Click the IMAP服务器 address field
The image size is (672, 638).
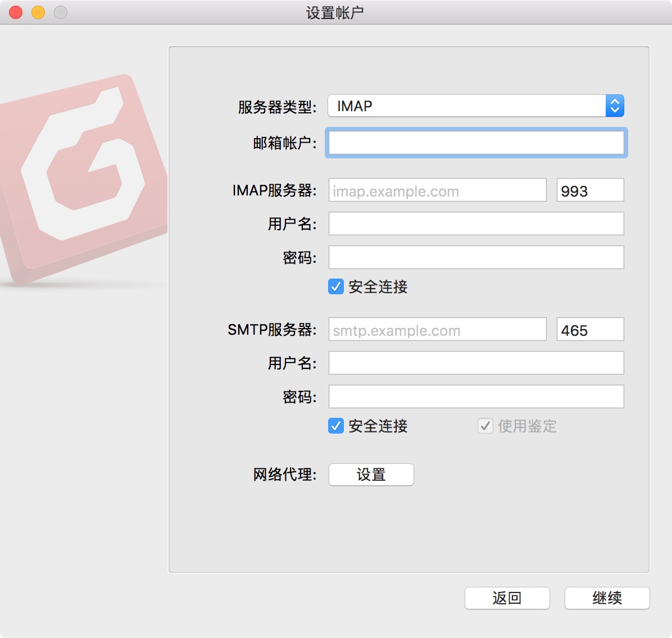point(437,191)
